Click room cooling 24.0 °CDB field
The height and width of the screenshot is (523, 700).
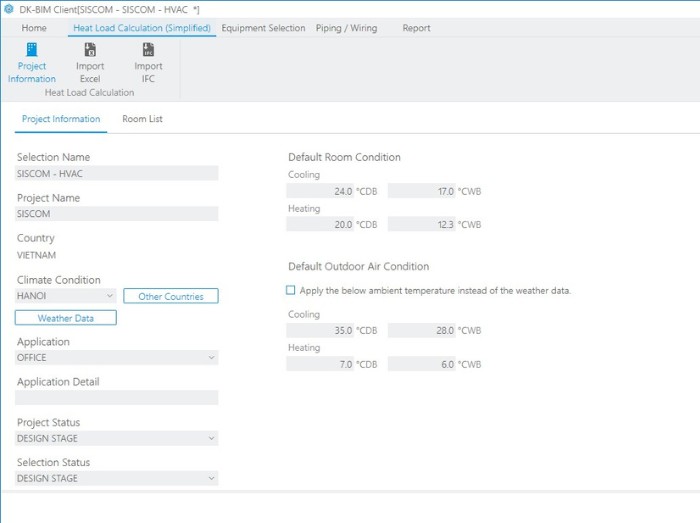pos(320,191)
